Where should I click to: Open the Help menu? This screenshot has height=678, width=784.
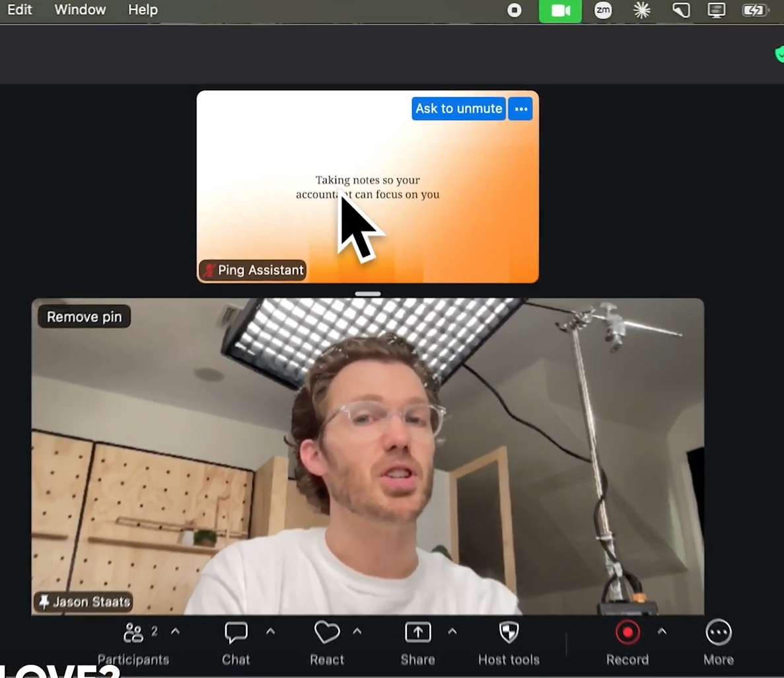(x=143, y=9)
